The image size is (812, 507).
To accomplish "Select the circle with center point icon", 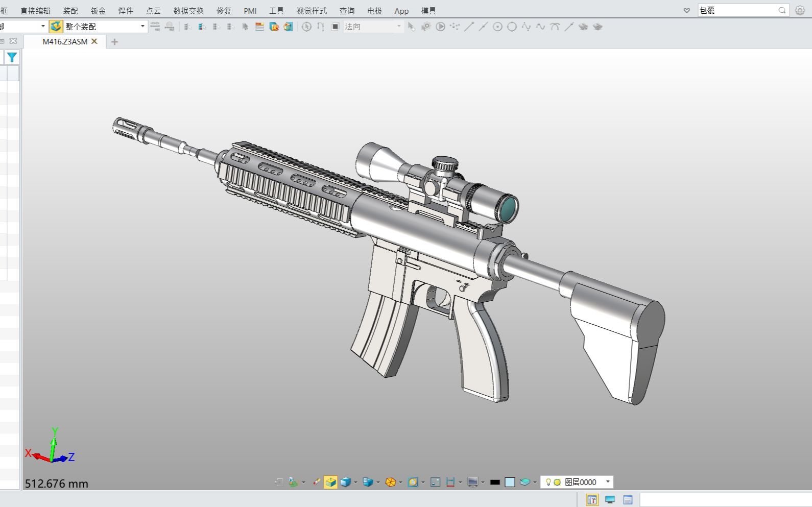I will (497, 27).
